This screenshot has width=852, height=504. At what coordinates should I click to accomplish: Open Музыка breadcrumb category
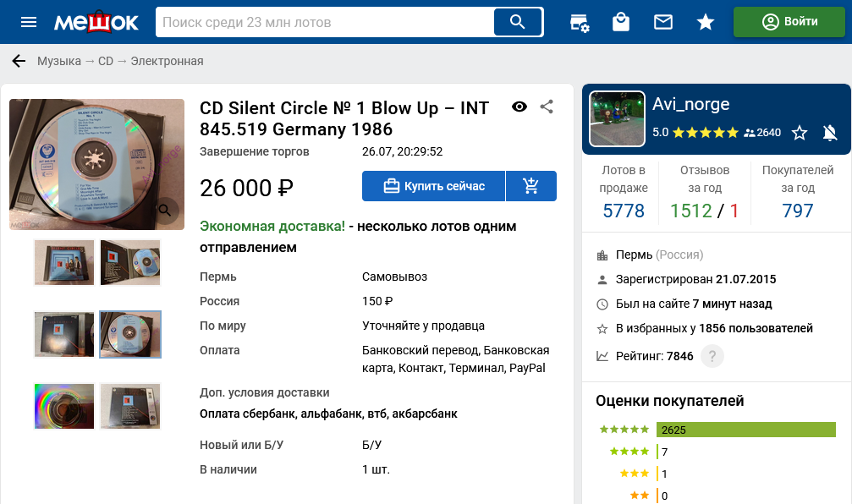pyautogui.click(x=59, y=61)
